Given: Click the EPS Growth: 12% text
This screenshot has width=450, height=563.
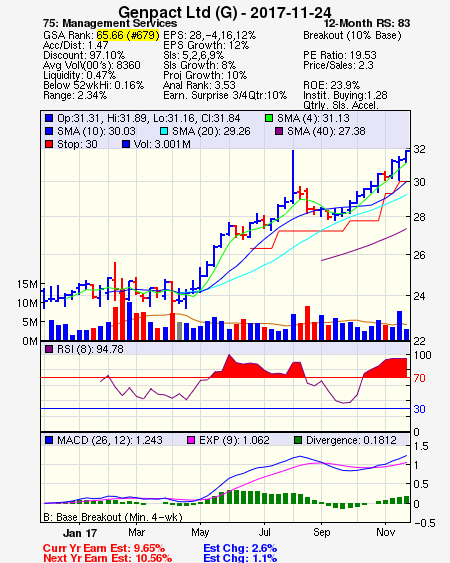Looking at the screenshot, I should click(206, 45).
